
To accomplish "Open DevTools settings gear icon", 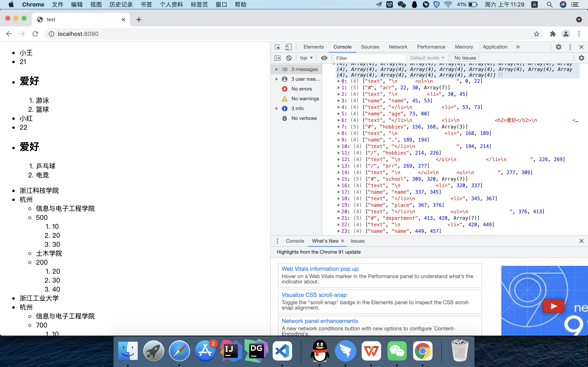I will click(558, 47).
